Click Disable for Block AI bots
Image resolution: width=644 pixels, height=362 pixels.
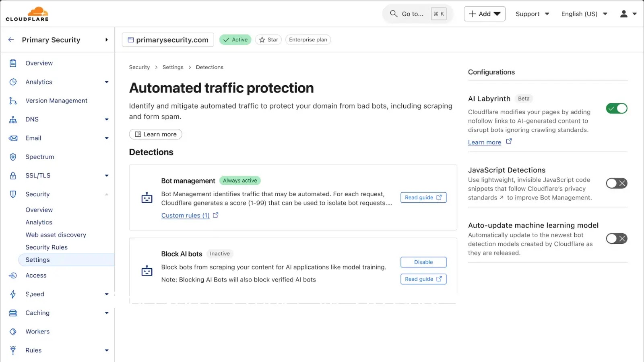[x=423, y=262]
